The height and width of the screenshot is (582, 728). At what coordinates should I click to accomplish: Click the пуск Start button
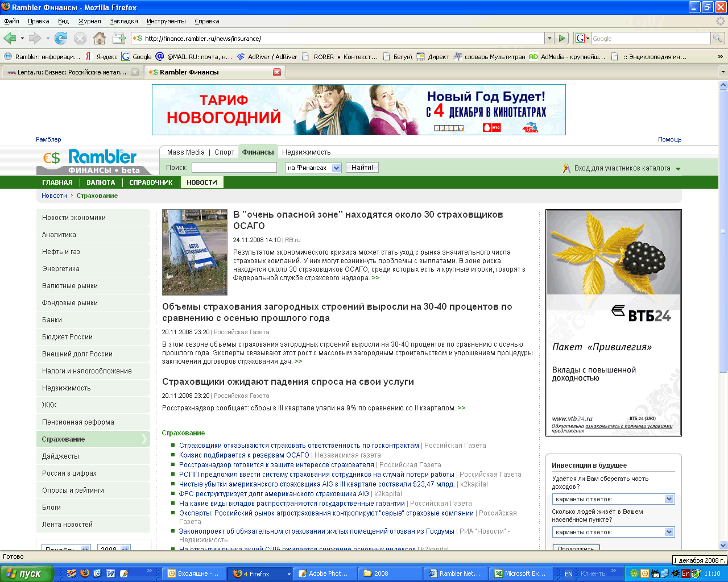coord(27,573)
